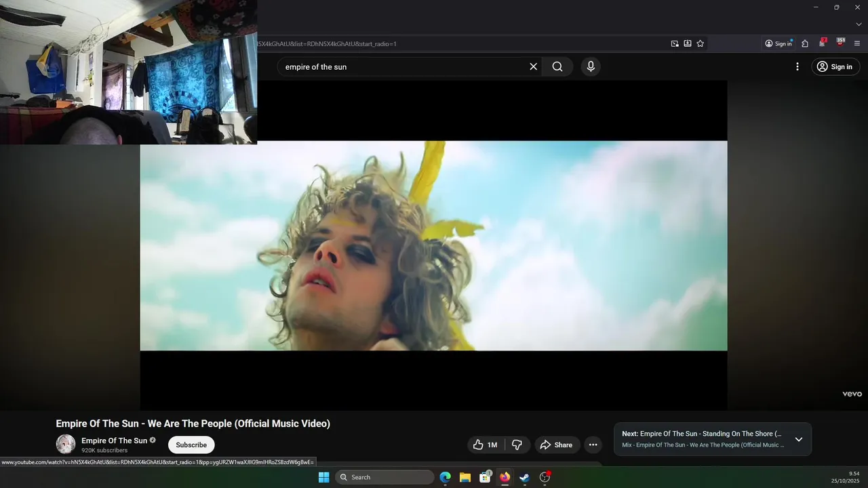
Task: Clear the YouTube search box text
Action: [533, 66]
